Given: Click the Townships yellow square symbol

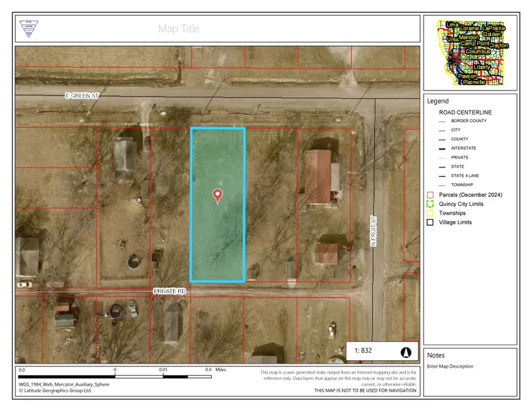Looking at the screenshot, I should click(430, 213).
